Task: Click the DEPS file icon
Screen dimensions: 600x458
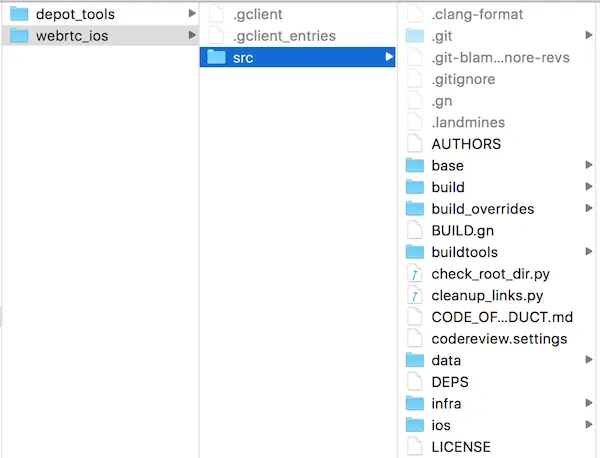Action: [x=415, y=382]
